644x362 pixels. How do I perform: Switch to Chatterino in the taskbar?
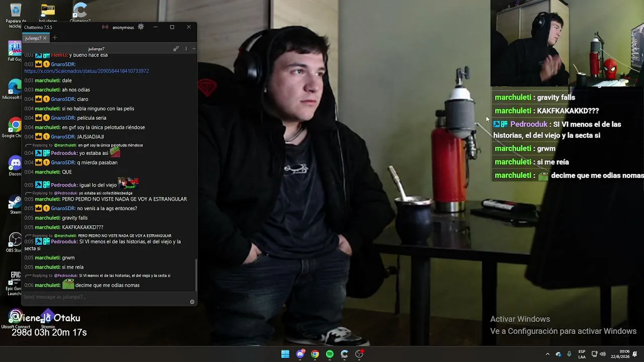[x=344, y=354]
